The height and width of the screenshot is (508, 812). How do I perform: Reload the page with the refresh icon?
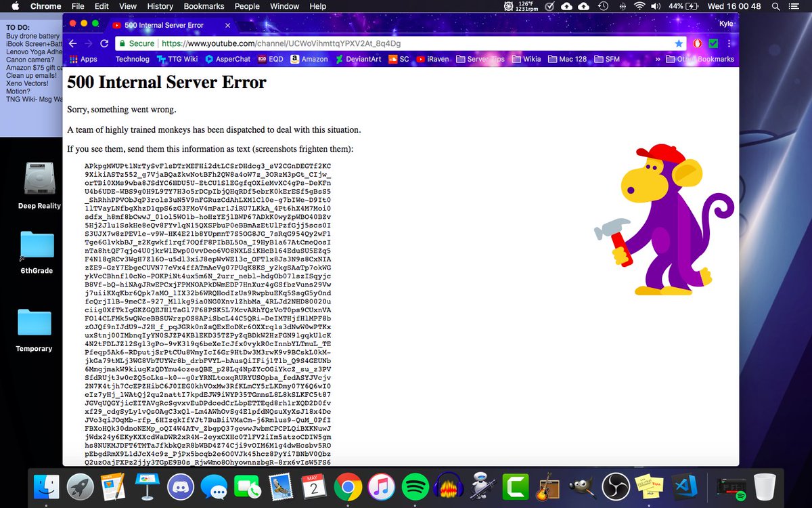pos(104,43)
